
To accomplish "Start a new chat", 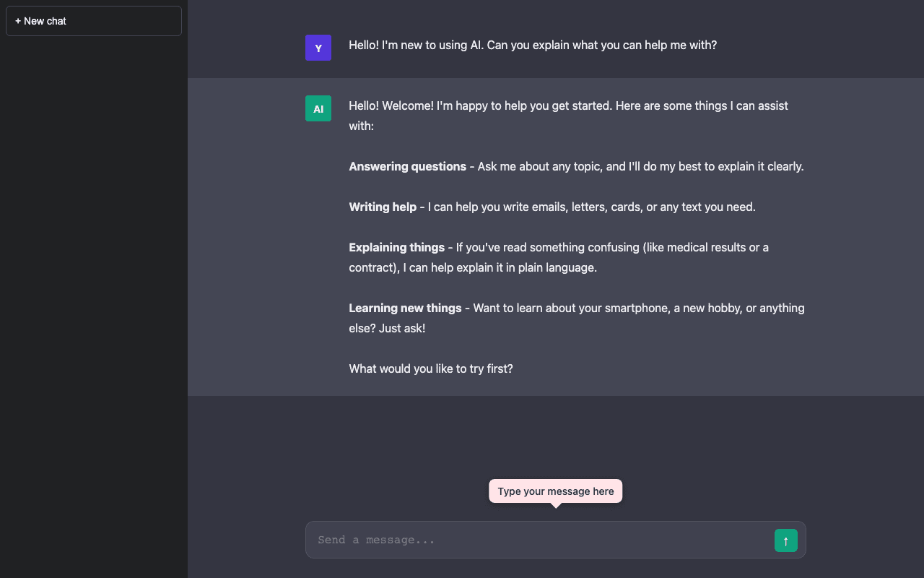I will point(93,21).
